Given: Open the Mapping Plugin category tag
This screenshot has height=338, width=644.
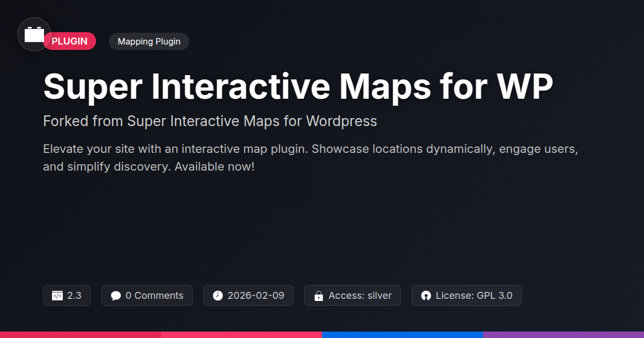Looking at the screenshot, I should (x=149, y=41).
